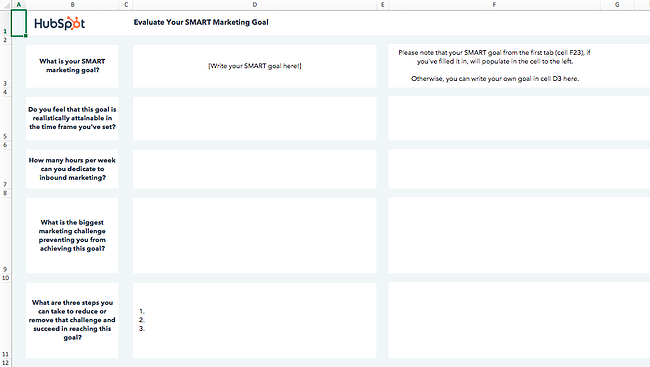This screenshot has height=367, width=650.
Task: Select the 'biggest marketing challenge' question cell
Action: (72, 236)
